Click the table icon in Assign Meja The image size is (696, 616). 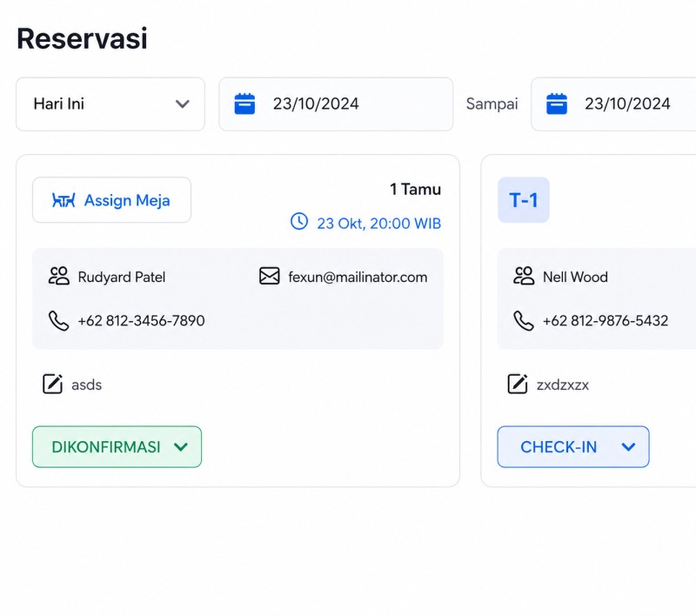(64, 201)
